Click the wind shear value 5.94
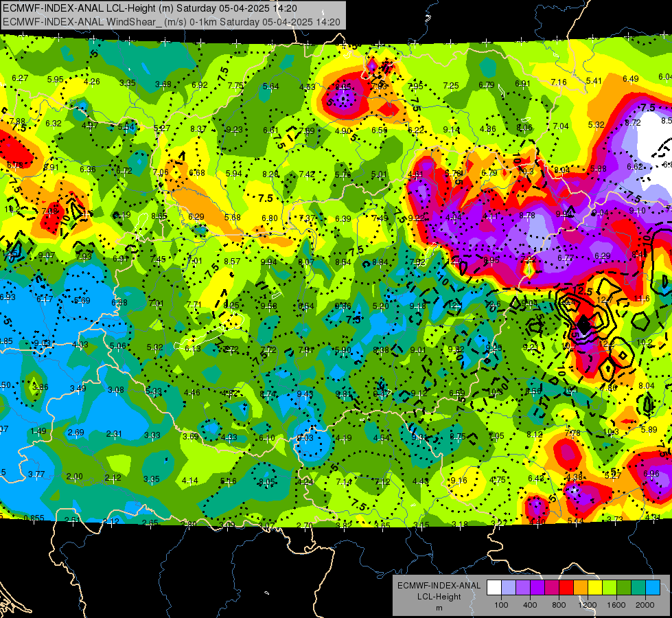The image size is (672, 618). tap(233, 174)
